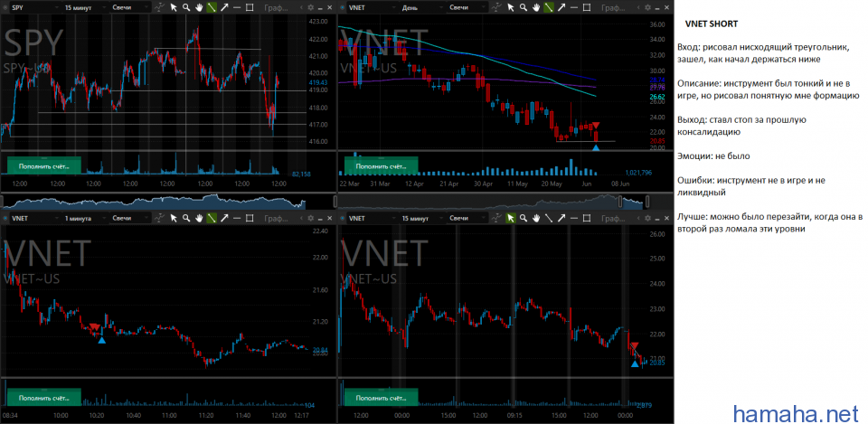Pick the arrow drawing tool in SPY chart

(224, 8)
